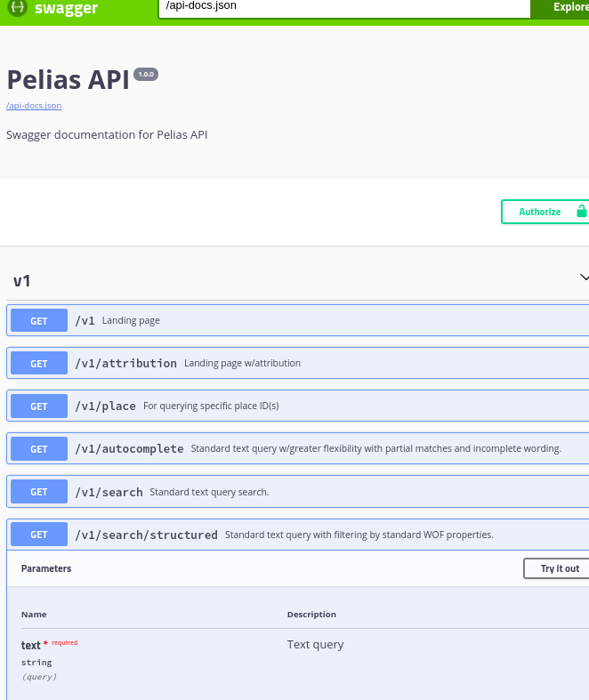Click the 1.0.0 version badge
This screenshot has height=700, width=589.
(x=146, y=74)
